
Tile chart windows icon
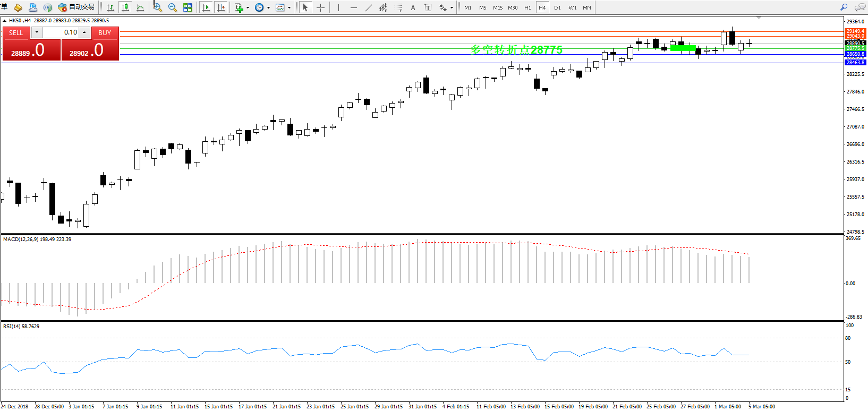(188, 7)
